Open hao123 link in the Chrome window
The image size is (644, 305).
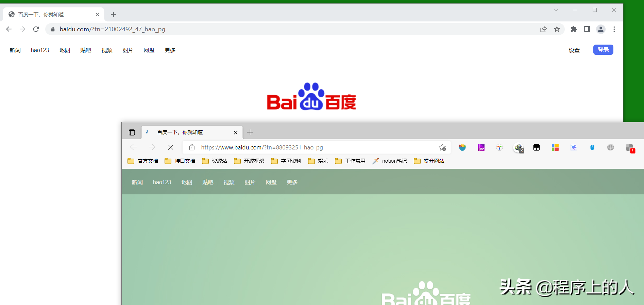coord(40,50)
